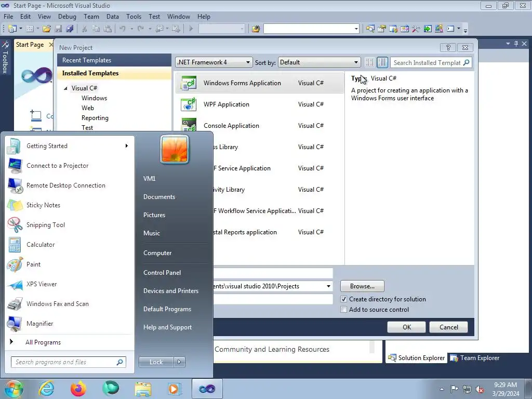Image resolution: width=532 pixels, height=399 pixels.
Task: Click the Undo toolbar icon
Action: pos(123,29)
